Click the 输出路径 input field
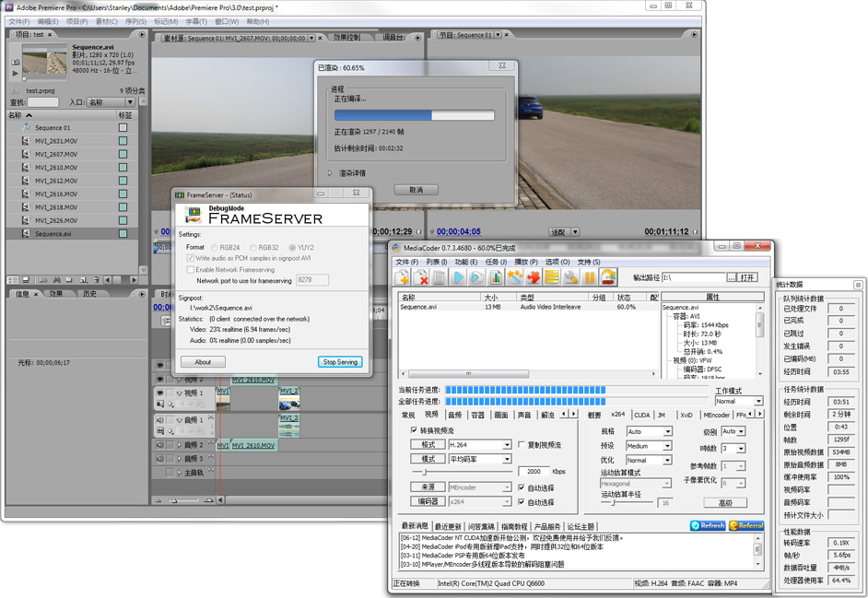Viewport: 868px width, 598px height. (x=694, y=277)
